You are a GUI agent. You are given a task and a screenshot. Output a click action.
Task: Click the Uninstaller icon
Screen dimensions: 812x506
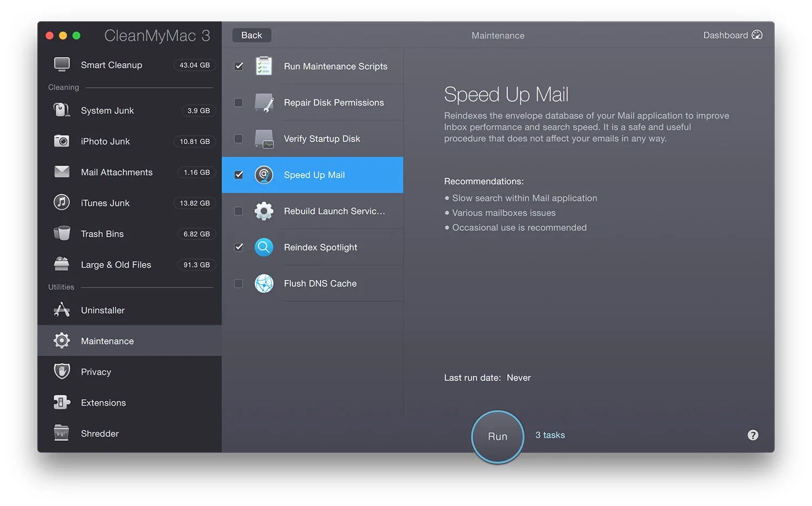click(x=62, y=310)
